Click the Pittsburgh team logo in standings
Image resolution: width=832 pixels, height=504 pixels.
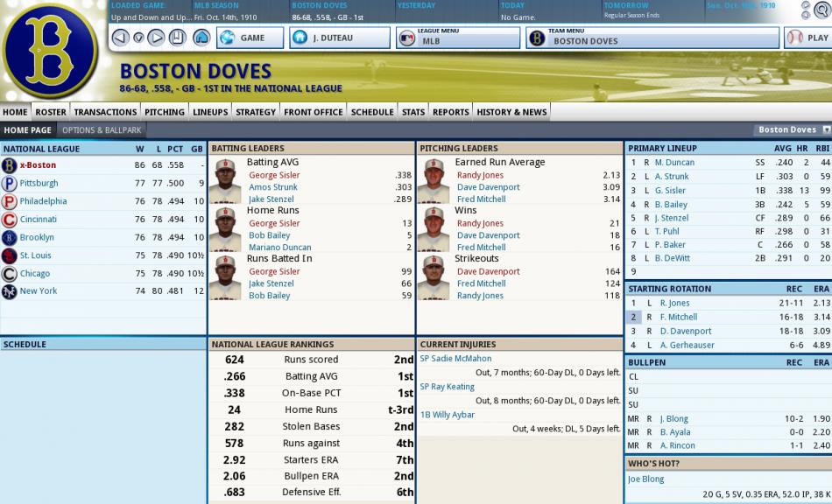[x=9, y=184]
